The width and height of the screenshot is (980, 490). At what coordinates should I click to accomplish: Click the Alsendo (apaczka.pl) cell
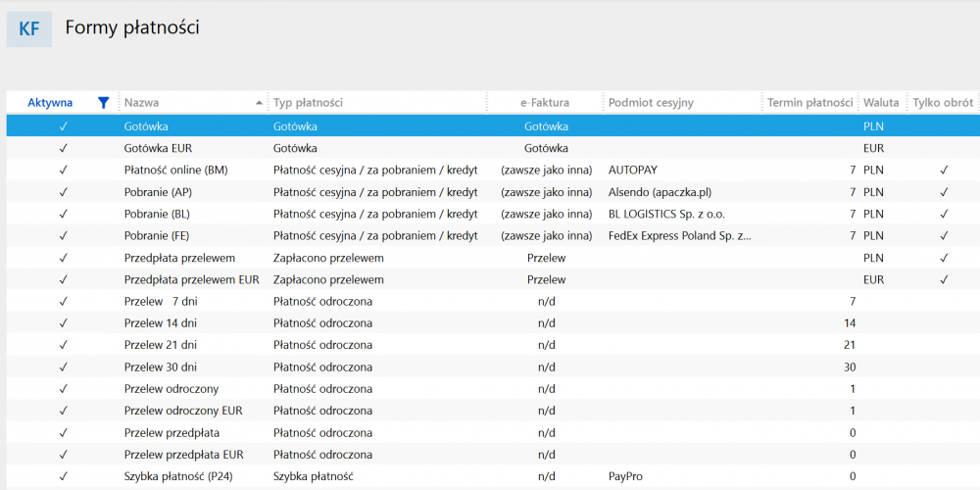pos(660,192)
